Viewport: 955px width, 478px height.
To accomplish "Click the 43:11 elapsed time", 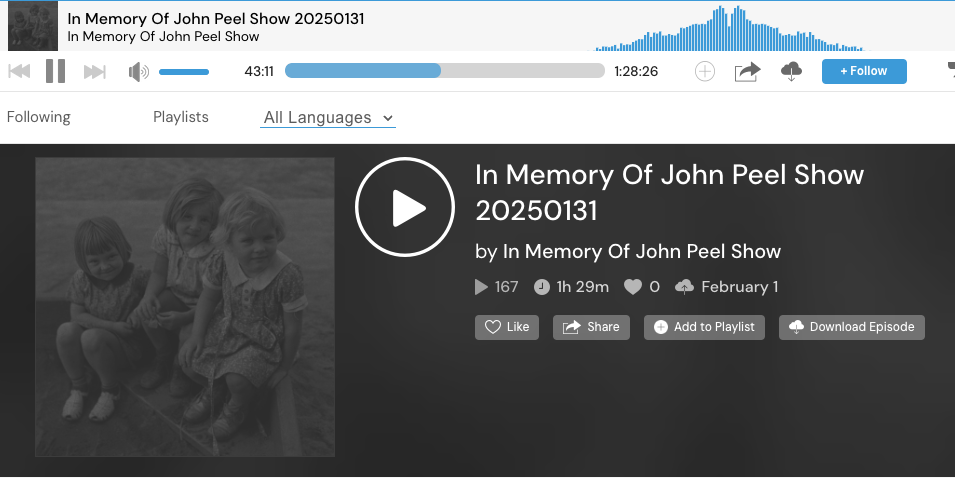I will 259,71.
